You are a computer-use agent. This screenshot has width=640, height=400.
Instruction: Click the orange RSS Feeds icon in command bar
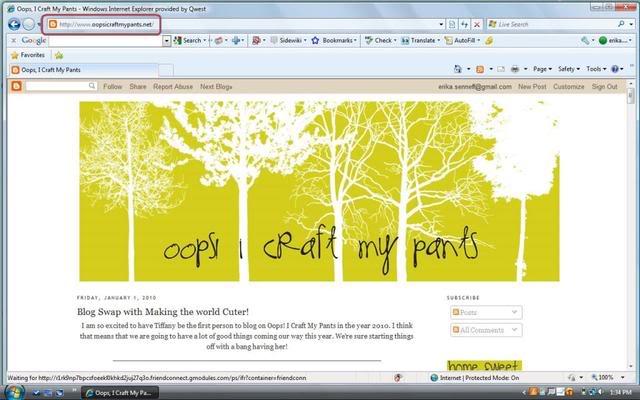click(x=480, y=69)
